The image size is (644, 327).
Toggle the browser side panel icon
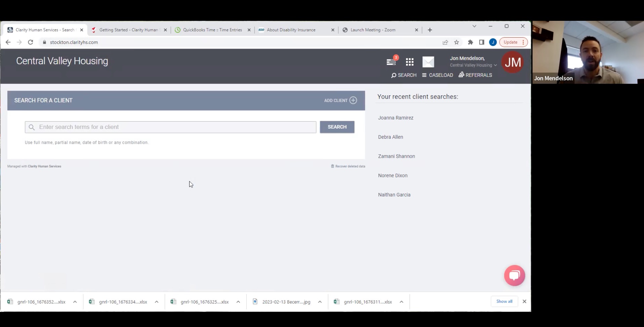pos(482,42)
